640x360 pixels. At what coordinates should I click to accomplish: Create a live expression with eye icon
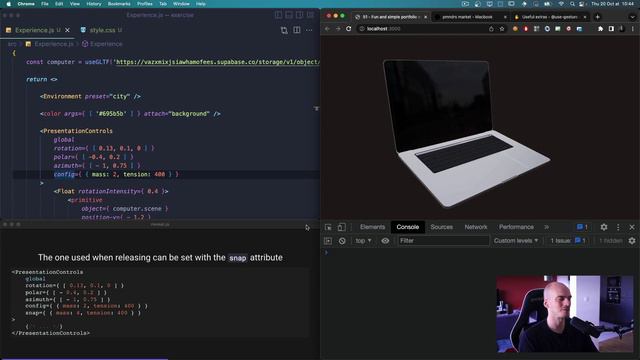[385, 241]
